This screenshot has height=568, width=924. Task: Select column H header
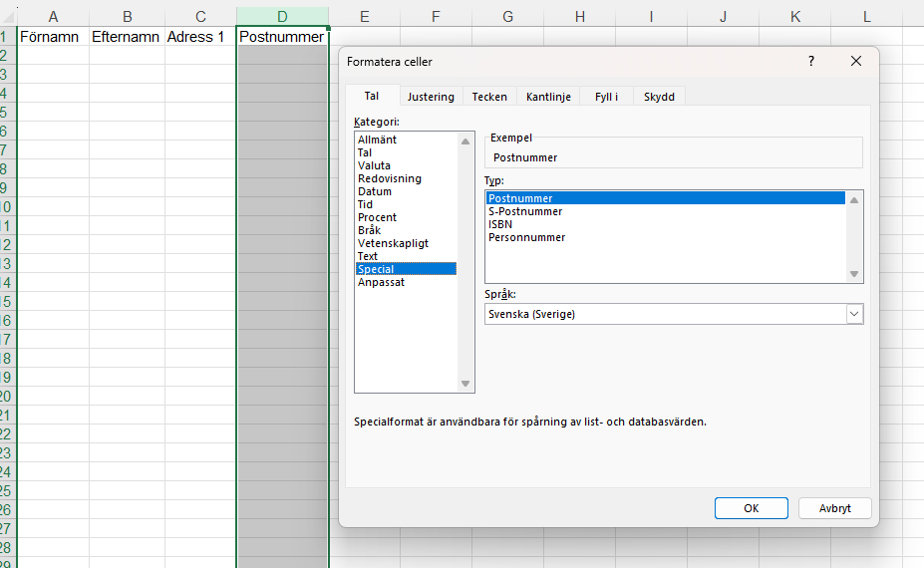pos(580,17)
